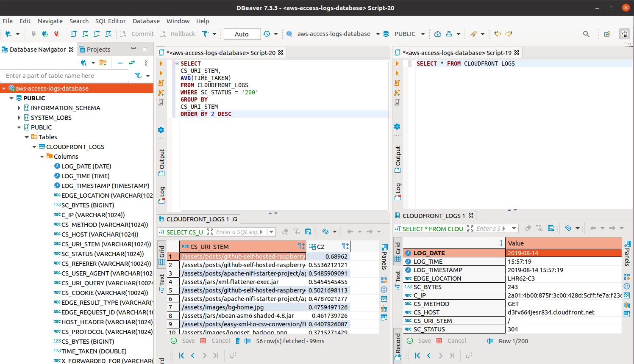
Task: Open the navigator filter dropdown arrow
Action: click(x=148, y=76)
